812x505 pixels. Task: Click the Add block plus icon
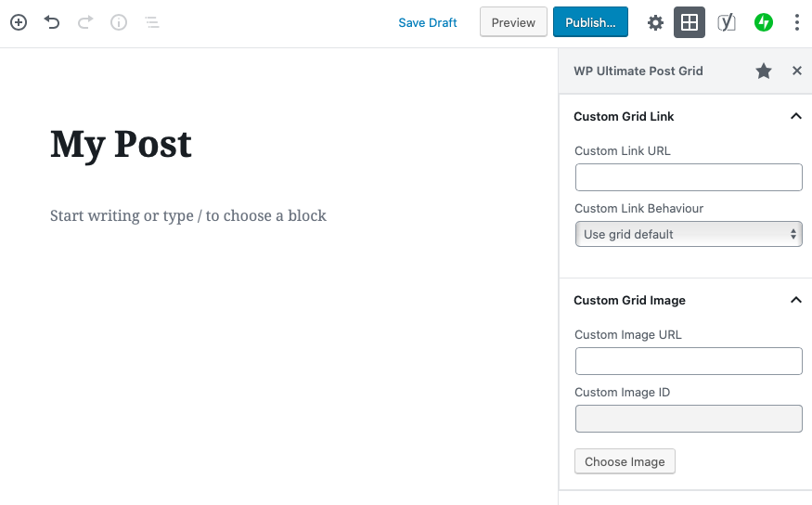[19, 22]
